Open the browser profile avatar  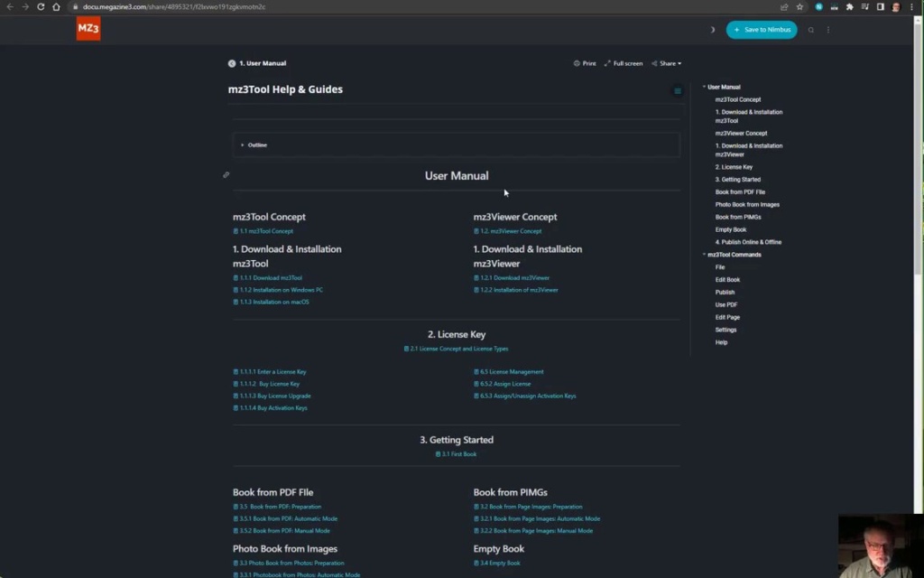tap(896, 7)
